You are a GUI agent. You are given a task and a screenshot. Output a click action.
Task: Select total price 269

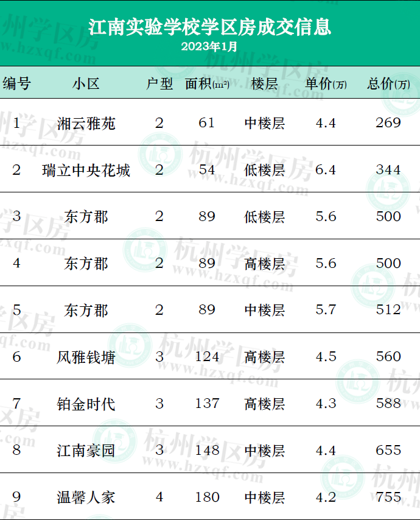388,123
